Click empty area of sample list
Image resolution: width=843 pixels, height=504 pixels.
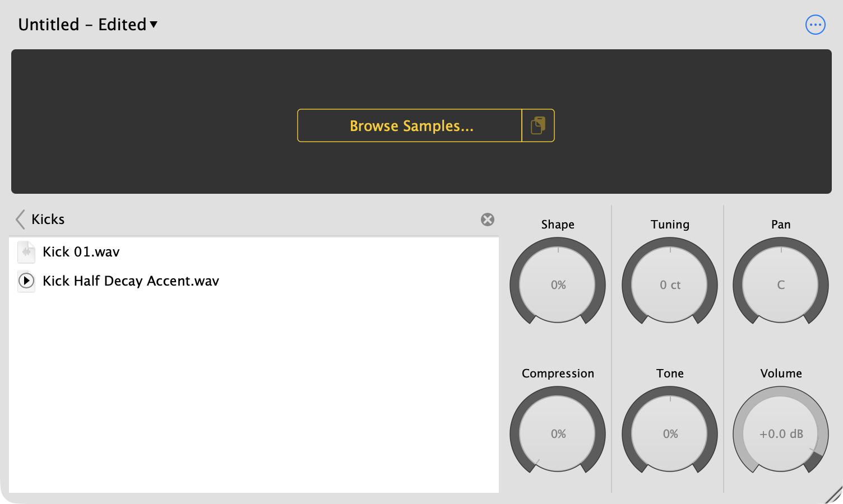pos(254,392)
